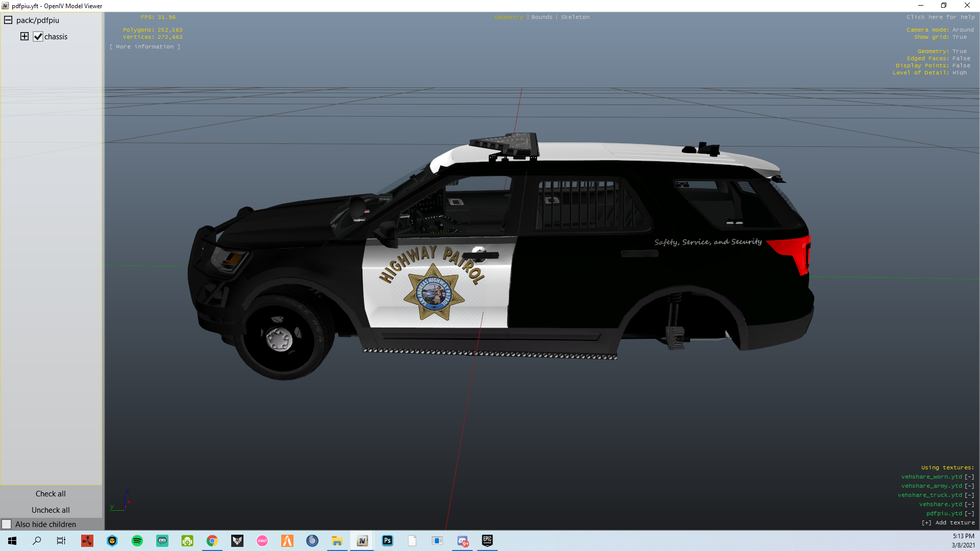Image resolution: width=980 pixels, height=551 pixels.
Task: Open Epic Games Launcher icon
Action: pos(487,541)
